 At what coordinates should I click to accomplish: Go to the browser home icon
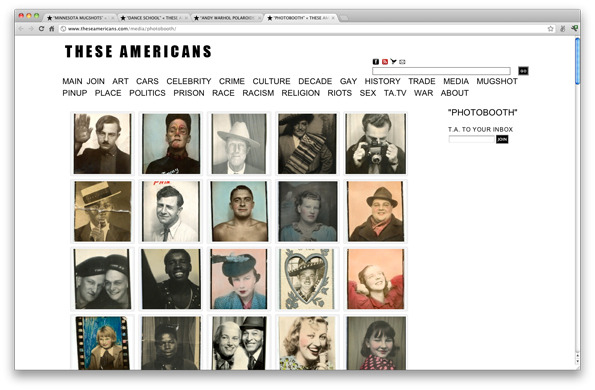52,28
